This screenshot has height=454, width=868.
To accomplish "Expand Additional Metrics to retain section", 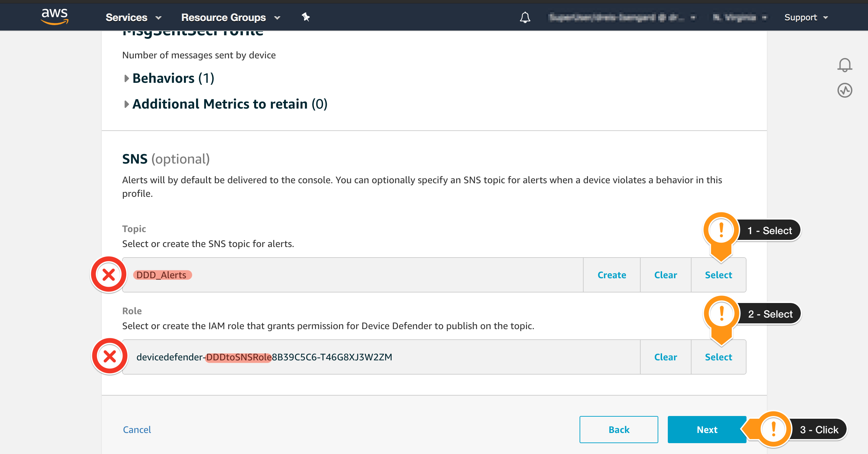I will [226, 104].
